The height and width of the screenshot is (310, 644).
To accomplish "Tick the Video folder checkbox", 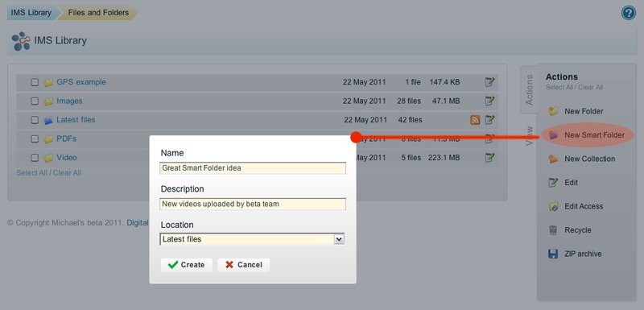I will tap(35, 158).
